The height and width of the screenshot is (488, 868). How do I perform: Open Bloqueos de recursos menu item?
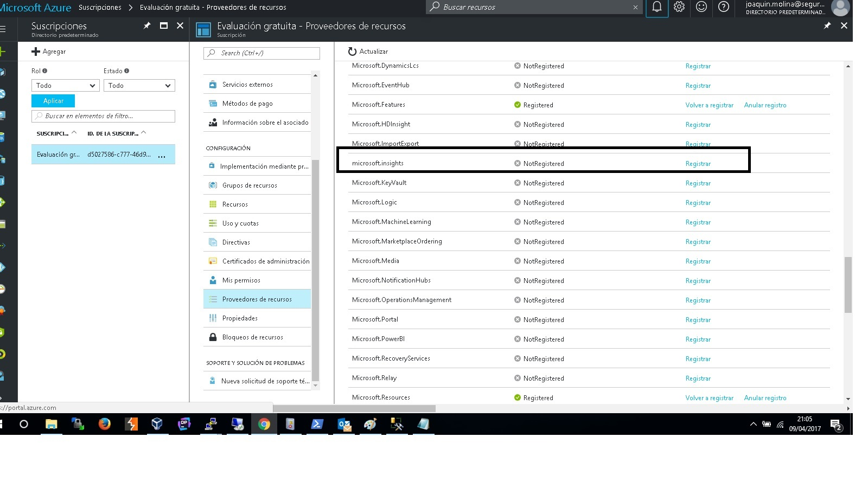(x=252, y=337)
